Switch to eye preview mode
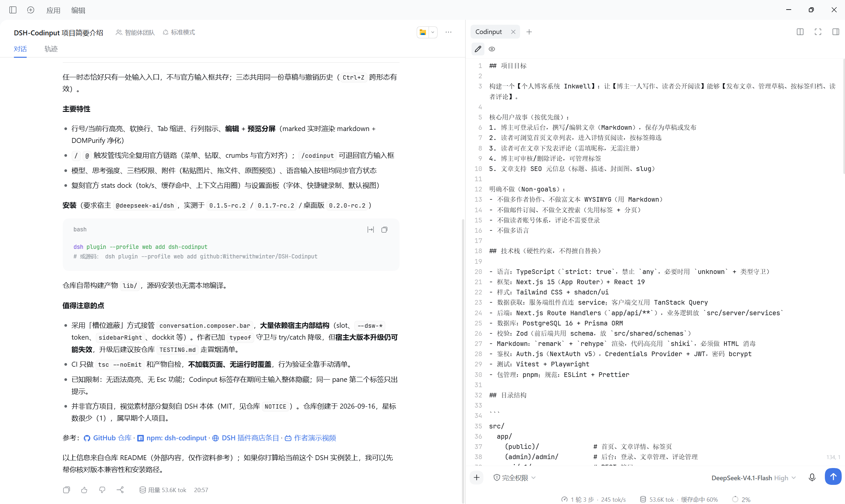Viewport: 845px width, 504px height. pos(492,49)
